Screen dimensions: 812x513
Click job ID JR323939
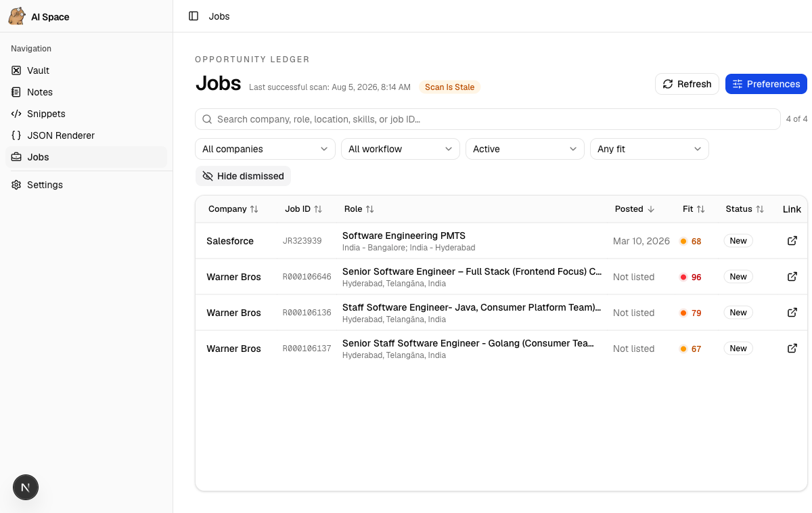pos(302,241)
